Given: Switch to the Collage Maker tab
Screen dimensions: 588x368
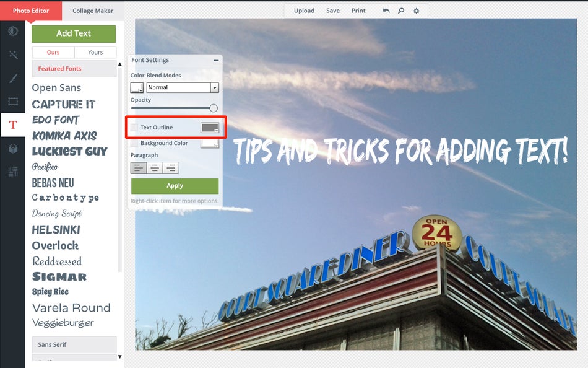Looking at the screenshot, I should coord(93,11).
